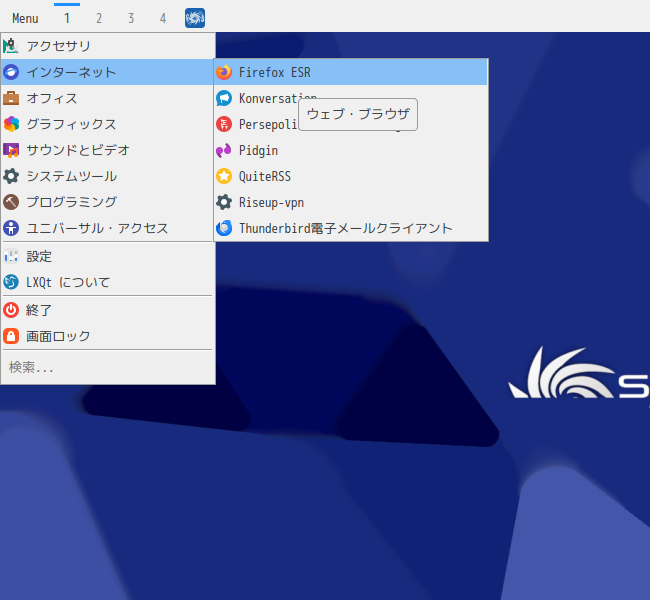The image size is (650, 600).
Task: Select 画面ロック menu entry
Action: [107, 336]
